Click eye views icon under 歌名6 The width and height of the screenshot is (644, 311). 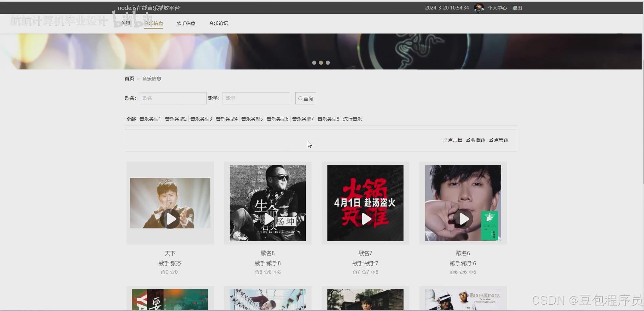[x=471, y=272]
